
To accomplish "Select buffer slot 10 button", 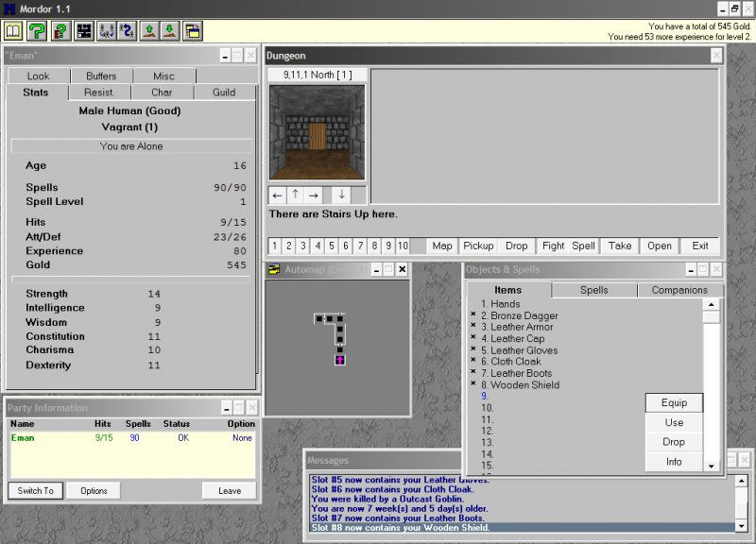I will pyautogui.click(x=403, y=246).
